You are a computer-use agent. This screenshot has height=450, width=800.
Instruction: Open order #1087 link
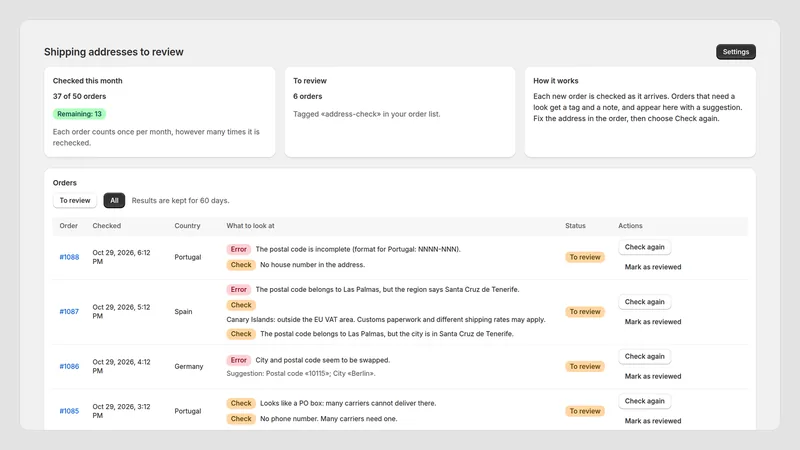(69, 312)
